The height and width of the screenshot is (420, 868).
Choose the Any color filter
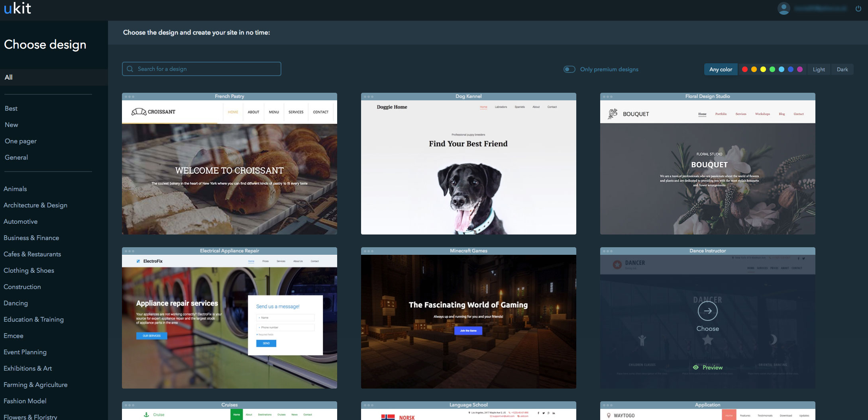click(721, 69)
